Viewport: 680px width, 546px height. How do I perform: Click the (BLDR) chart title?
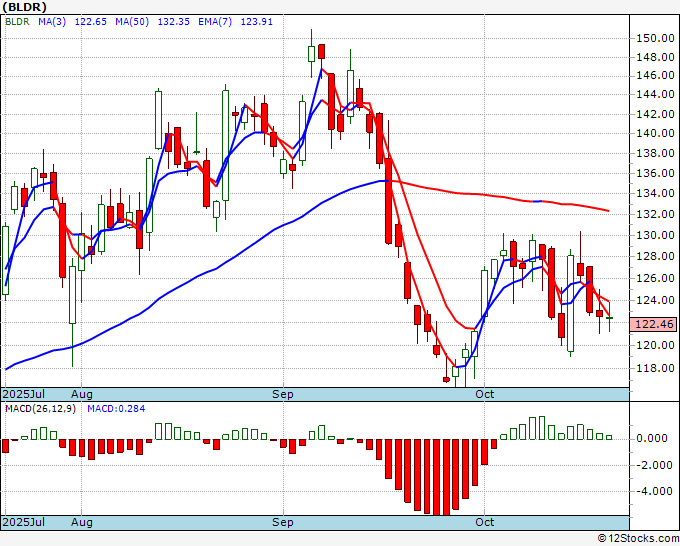tap(25, 7)
